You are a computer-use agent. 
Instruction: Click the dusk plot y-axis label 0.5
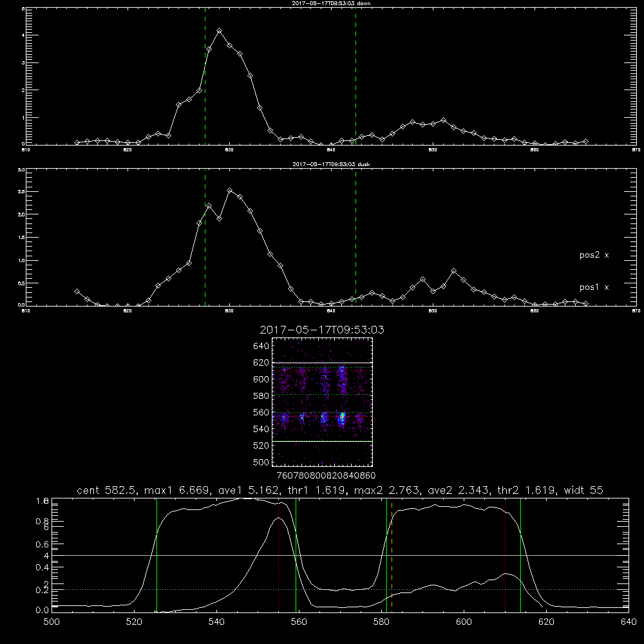(x=22, y=283)
